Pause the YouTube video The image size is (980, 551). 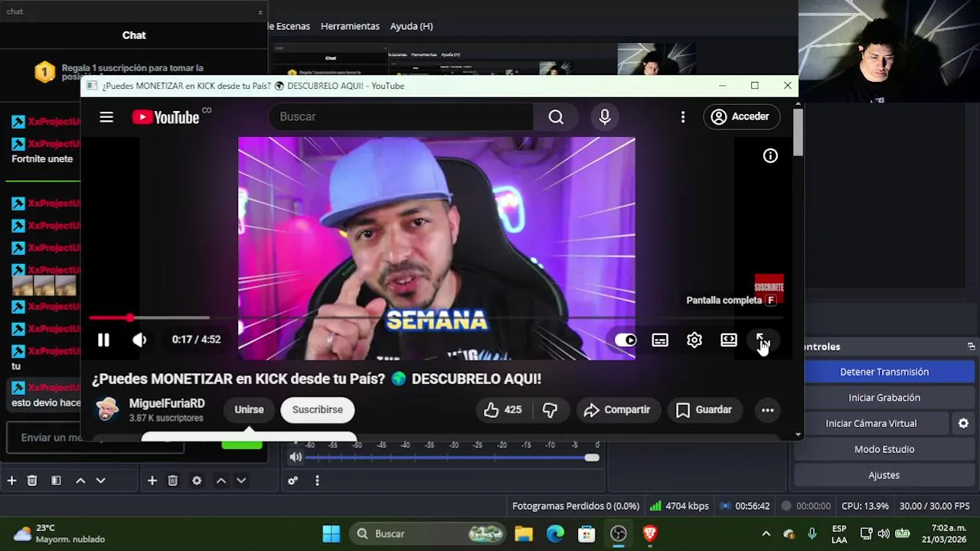[103, 340]
